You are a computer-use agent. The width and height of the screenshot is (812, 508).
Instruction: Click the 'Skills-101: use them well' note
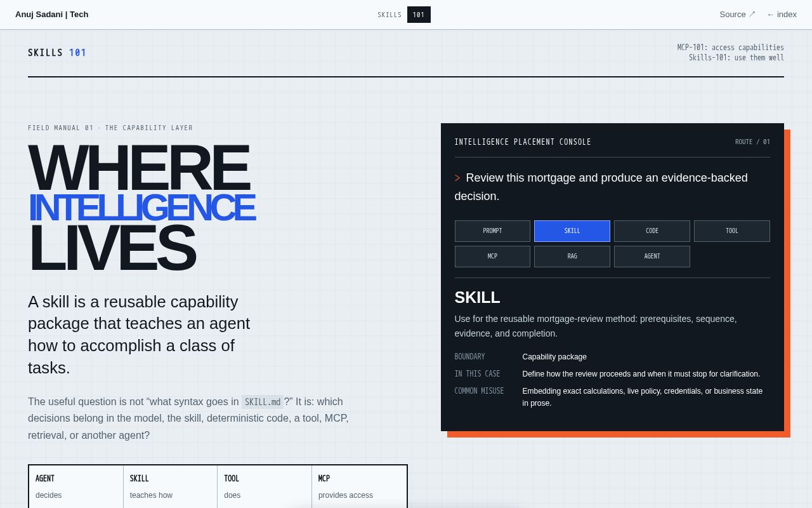click(737, 58)
